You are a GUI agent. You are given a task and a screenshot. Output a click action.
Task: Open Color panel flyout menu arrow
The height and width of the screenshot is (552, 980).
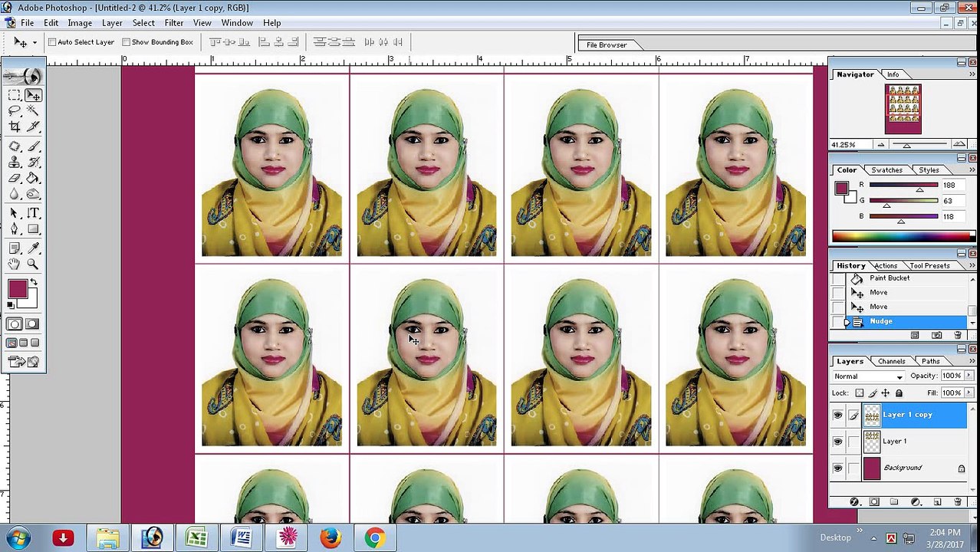click(972, 170)
